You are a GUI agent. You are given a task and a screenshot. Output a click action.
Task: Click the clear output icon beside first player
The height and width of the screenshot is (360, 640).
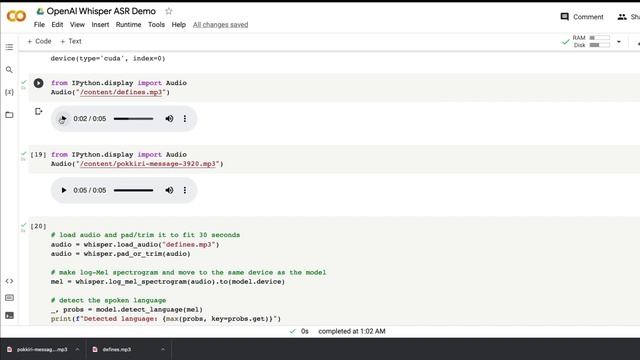[x=38, y=111]
